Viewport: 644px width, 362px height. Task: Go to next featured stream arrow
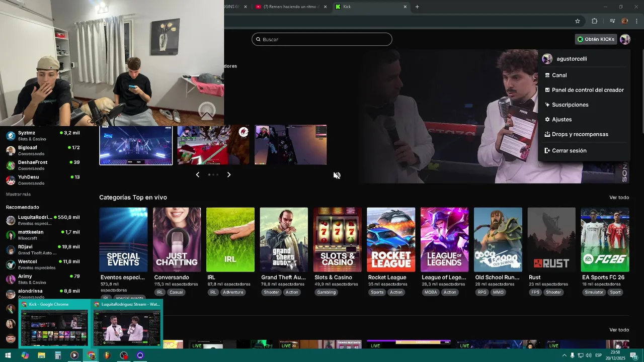coord(229,174)
